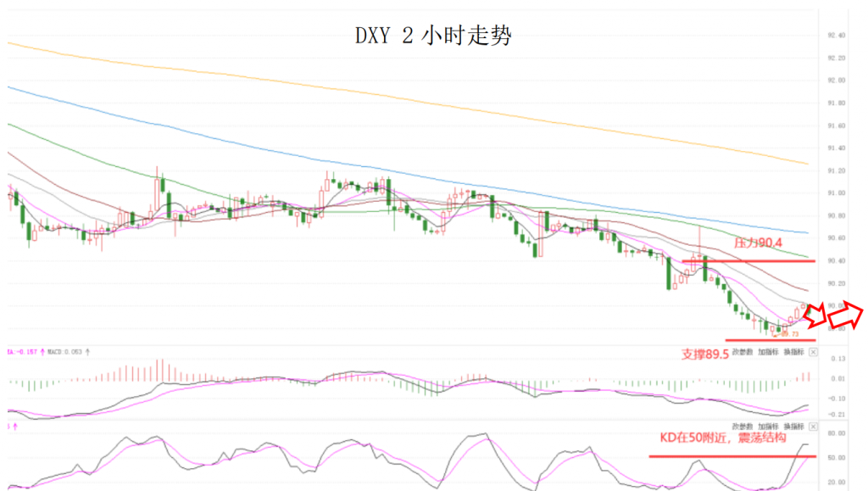
Task: Click 加指标 in the MACD panel
Action: pos(768,352)
